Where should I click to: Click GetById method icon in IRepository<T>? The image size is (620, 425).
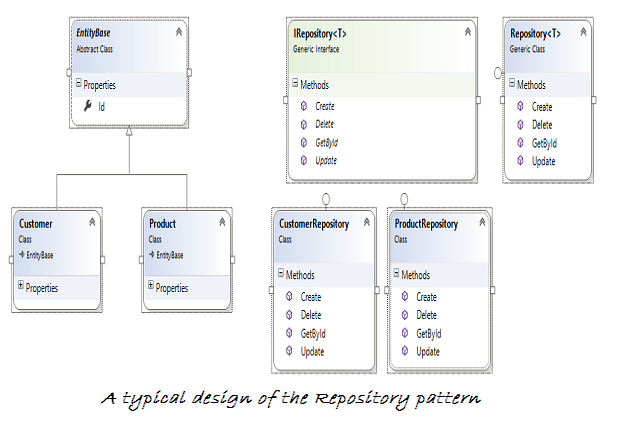304,142
